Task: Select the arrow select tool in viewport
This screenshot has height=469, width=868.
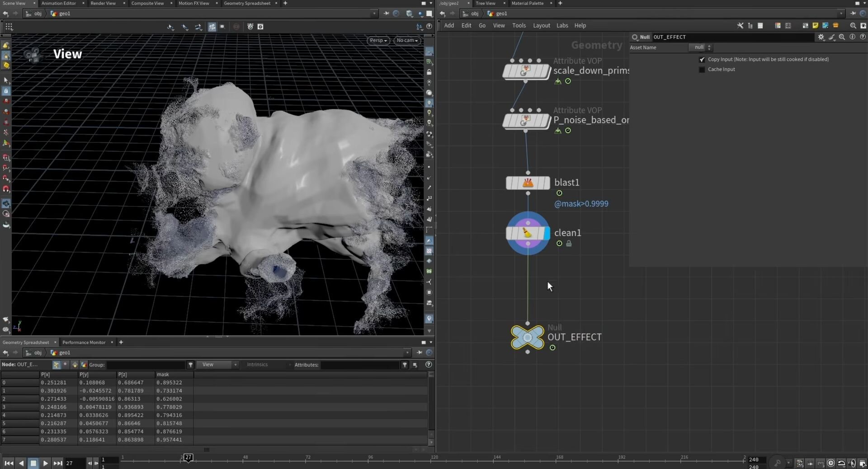Action: [x=6, y=80]
